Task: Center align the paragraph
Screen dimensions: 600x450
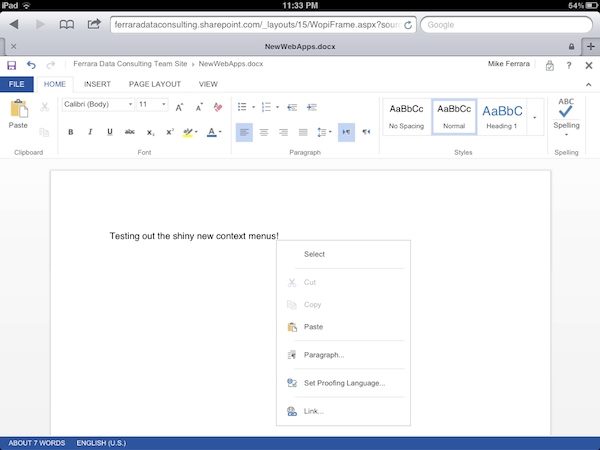Action: [264, 132]
